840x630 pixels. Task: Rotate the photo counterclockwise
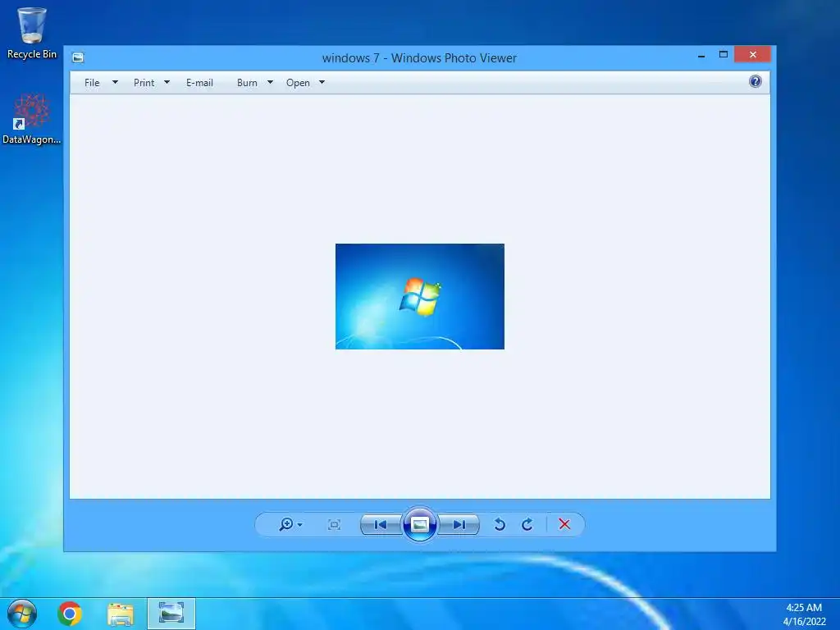click(500, 524)
